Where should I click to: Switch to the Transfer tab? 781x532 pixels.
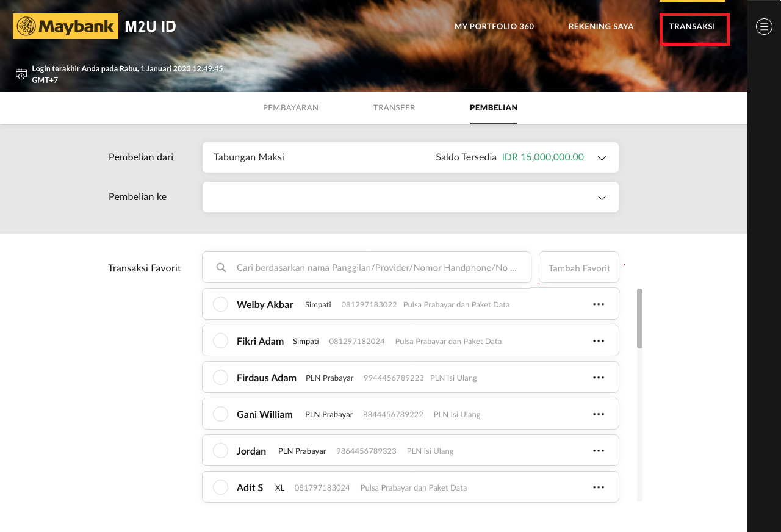pyautogui.click(x=394, y=107)
